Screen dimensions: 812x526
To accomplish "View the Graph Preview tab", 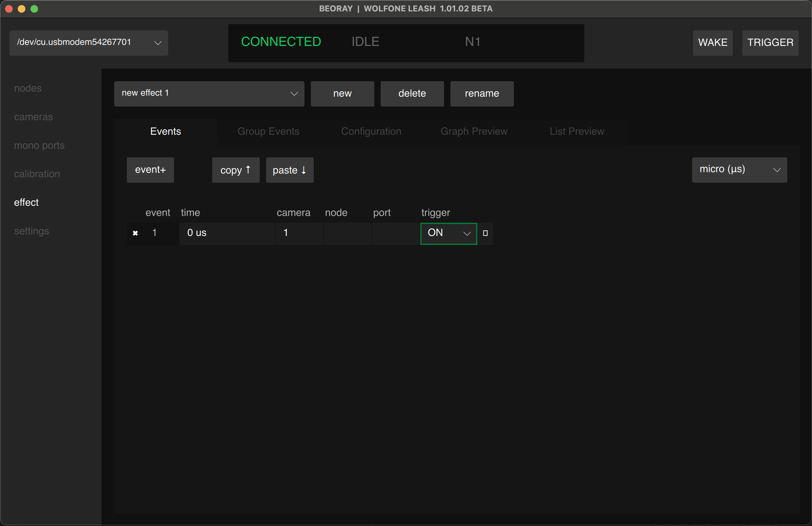I will pos(474,131).
